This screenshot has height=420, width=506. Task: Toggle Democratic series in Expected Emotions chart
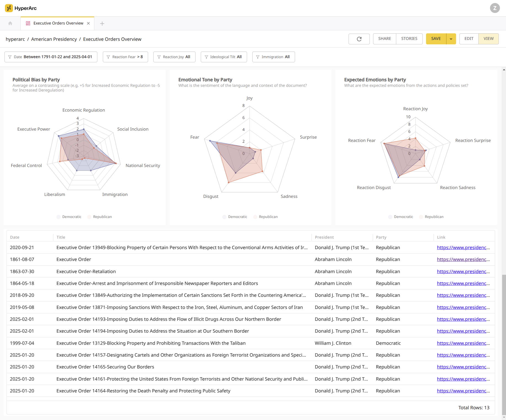click(x=401, y=217)
